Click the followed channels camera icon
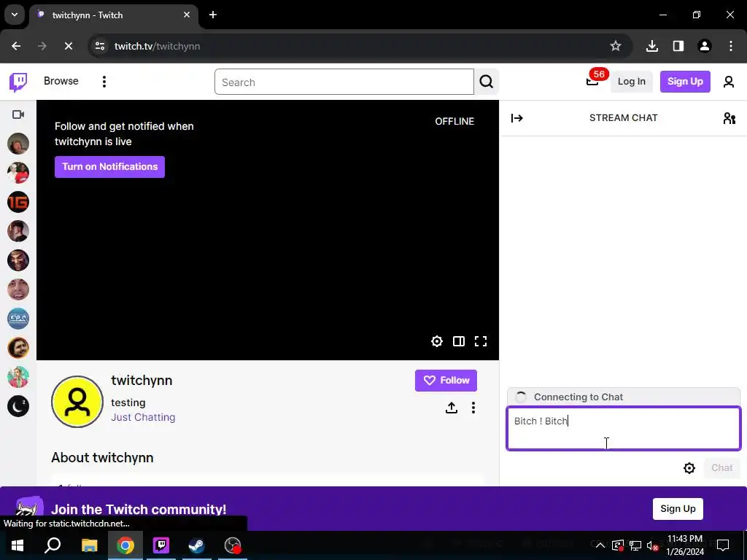Viewport: 747px width, 560px height. click(x=18, y=114)
